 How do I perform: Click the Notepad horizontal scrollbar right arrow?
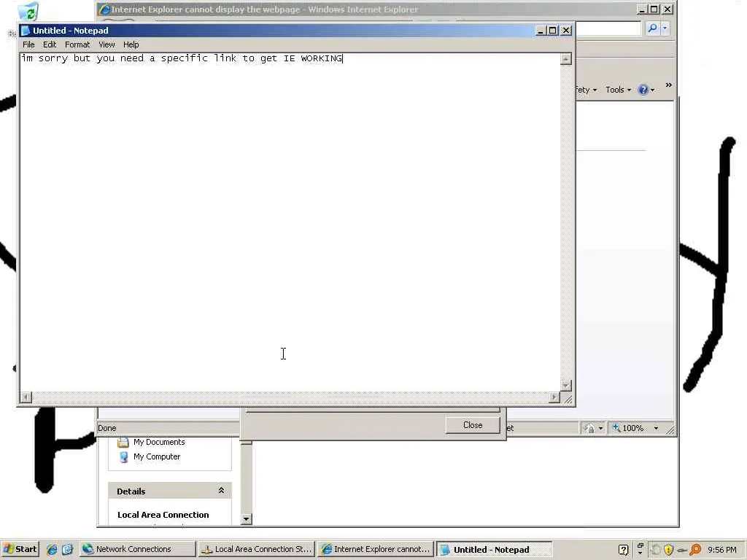(x=554, y=397)
